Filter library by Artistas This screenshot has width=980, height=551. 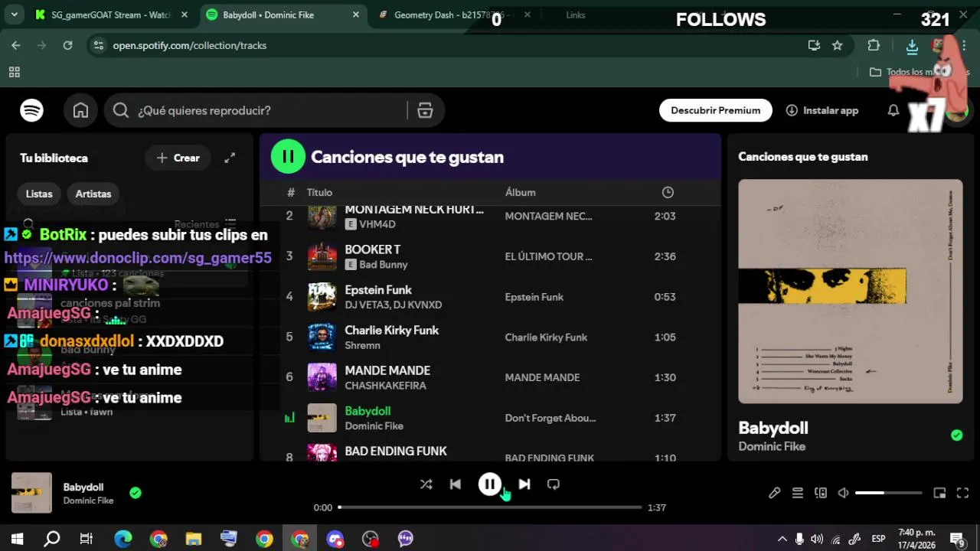(x=93, y=194)
